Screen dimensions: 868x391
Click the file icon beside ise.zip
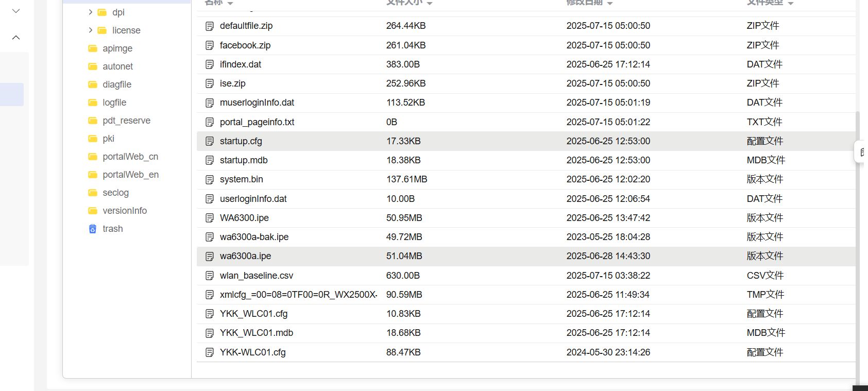pos(210,83)
